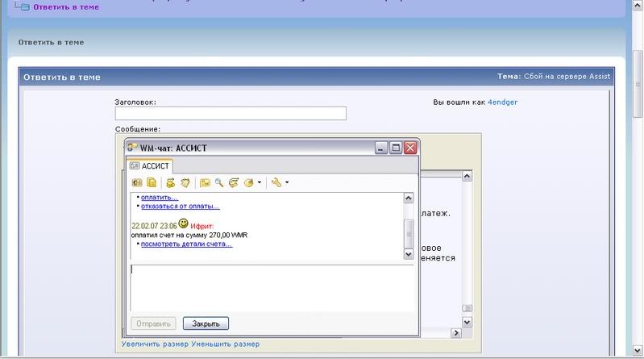Click forum textarea horizontal scroll right arrow
This screenshot has height=359, width=644.
coord(456,332)
